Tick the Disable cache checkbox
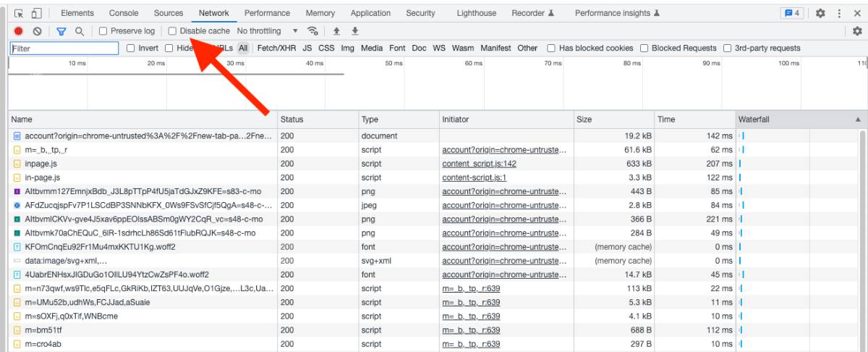Viewport: 868px width, 352px height. pos(172,31)
